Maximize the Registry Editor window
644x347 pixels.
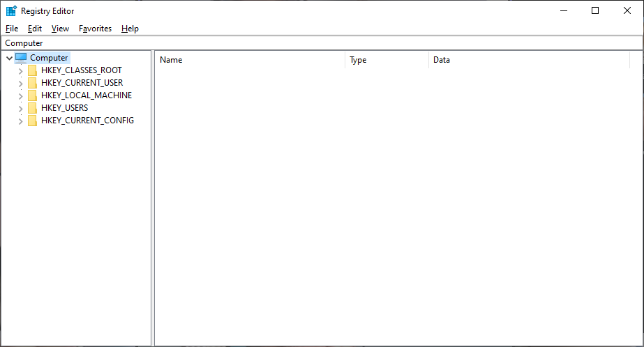pos(595,10)
